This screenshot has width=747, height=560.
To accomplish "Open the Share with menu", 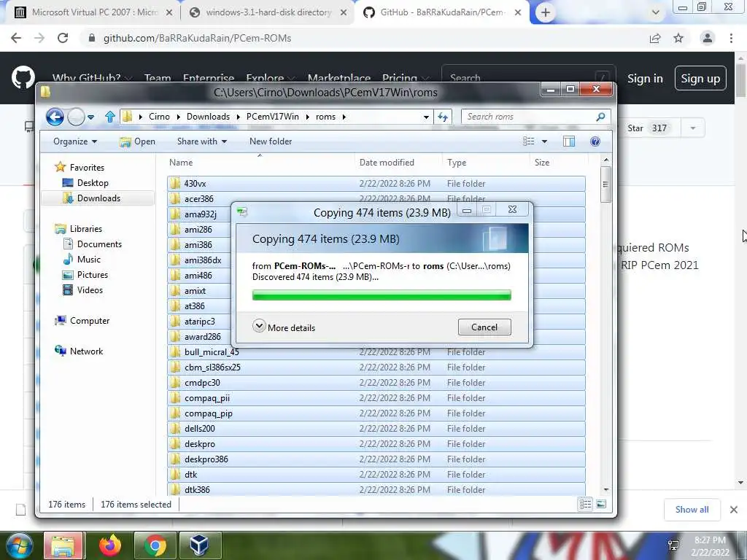I will [x=202, y=141].
